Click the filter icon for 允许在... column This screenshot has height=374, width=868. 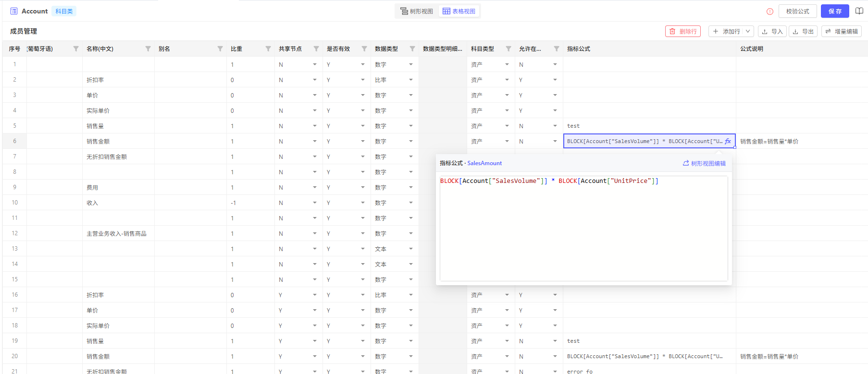[557, 49]
